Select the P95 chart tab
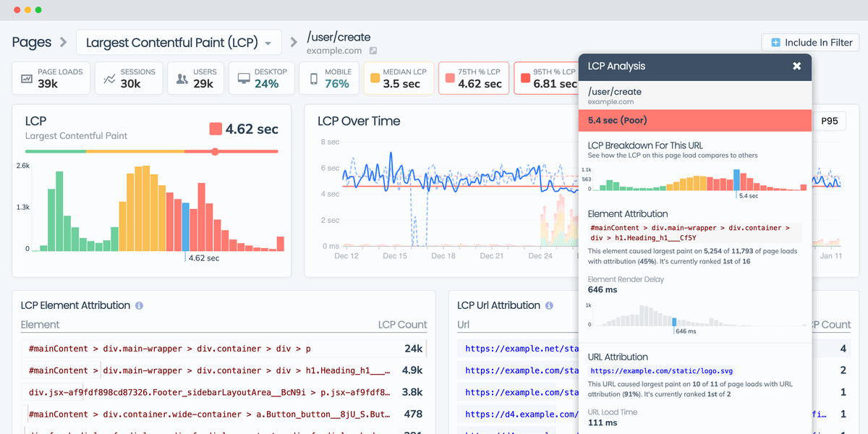The image size is (868, 434). point(830,121)
